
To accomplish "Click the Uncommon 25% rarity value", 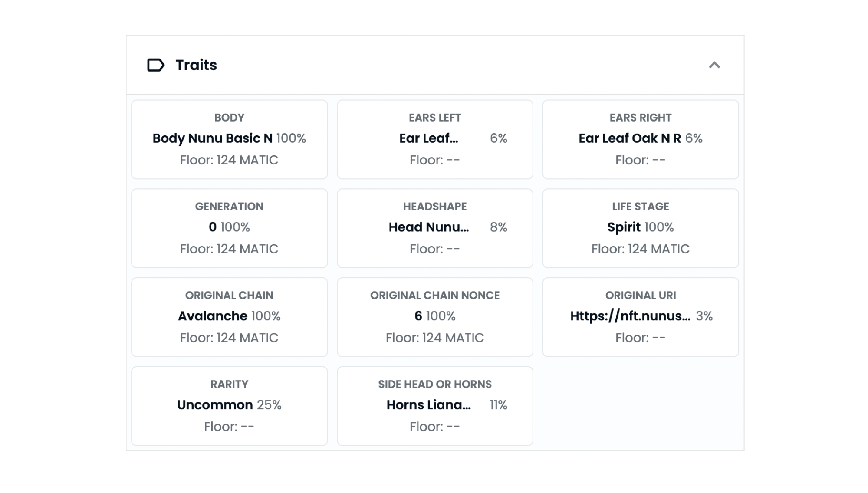I will 229,405.
